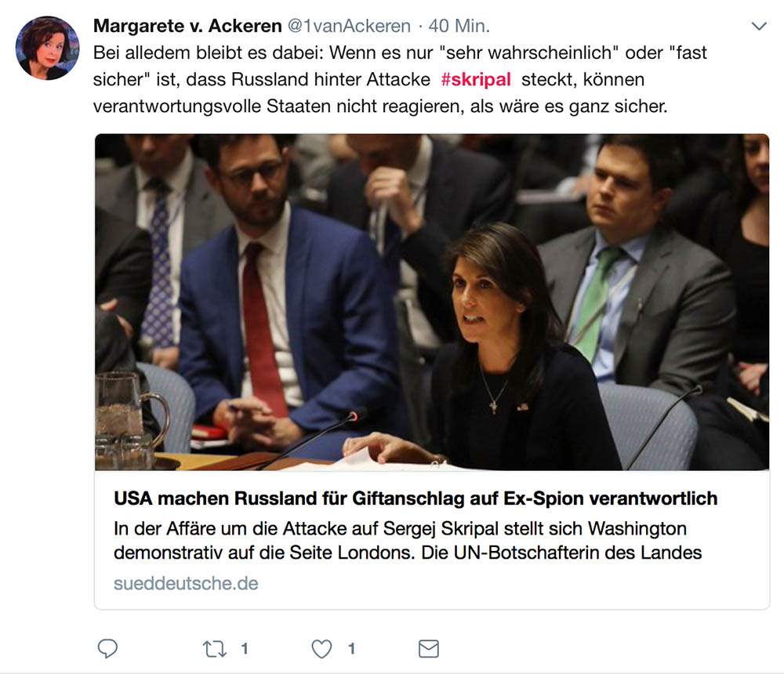Like the tweet with heart icon
The height and width of the screenshot is (674, 784).
(x=321, y=649)
